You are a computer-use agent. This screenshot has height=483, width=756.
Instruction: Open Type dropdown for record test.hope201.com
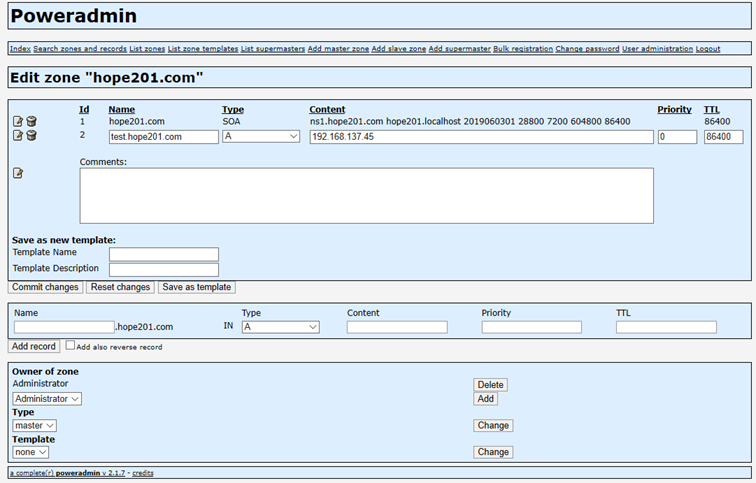[x=261, y=136]
